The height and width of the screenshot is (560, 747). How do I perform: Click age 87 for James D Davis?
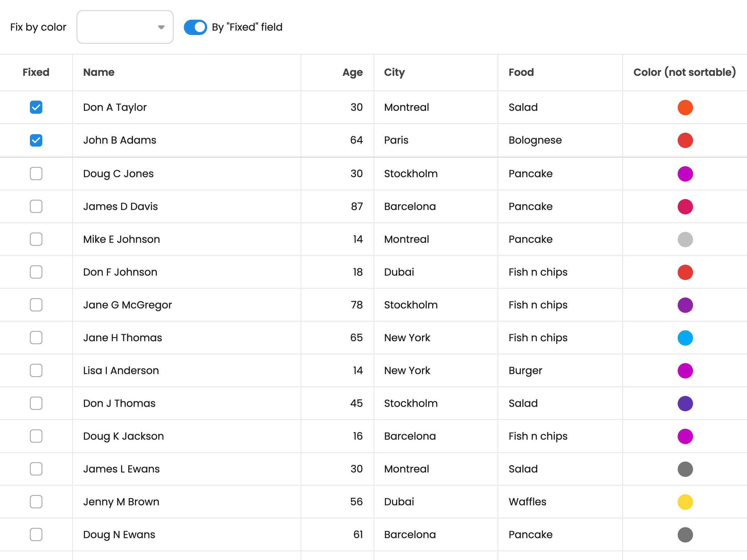coord(357,206)
